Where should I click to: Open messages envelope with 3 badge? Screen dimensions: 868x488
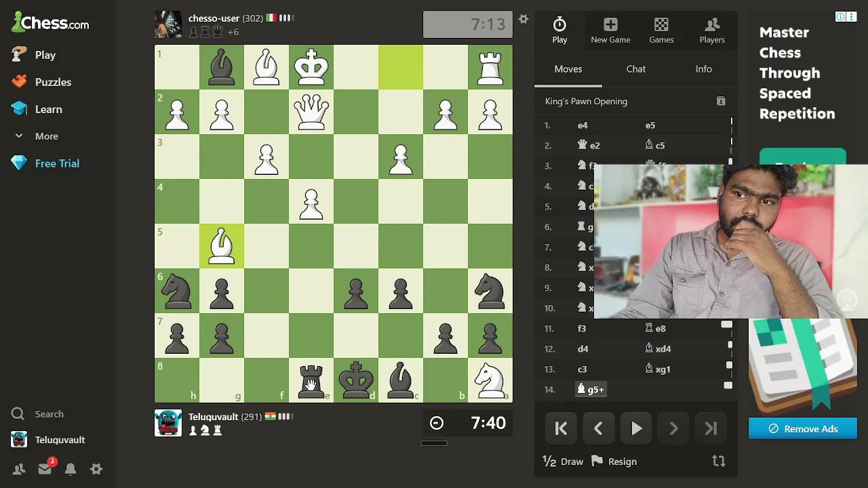click(45, 469)
